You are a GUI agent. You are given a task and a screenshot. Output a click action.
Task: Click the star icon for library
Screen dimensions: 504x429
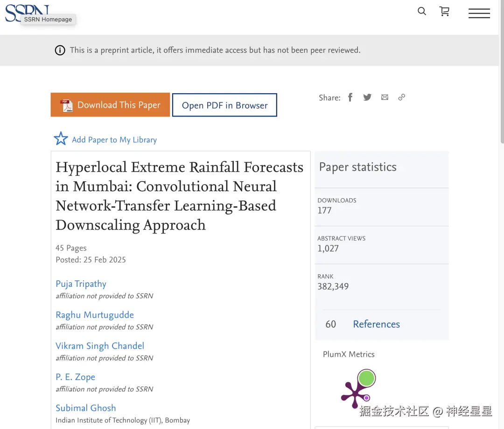(61, 138)
